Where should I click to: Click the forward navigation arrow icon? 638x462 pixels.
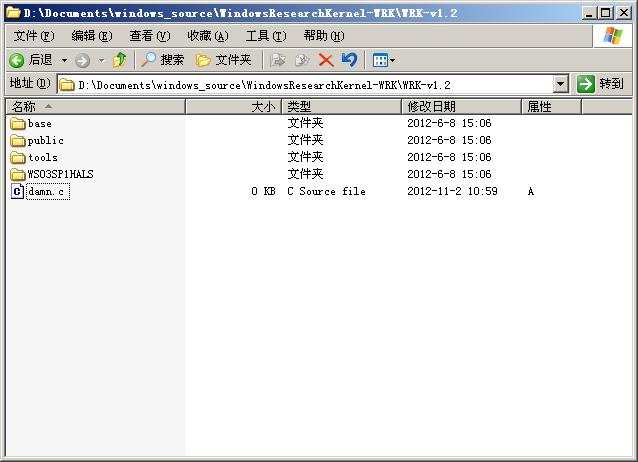82,61
